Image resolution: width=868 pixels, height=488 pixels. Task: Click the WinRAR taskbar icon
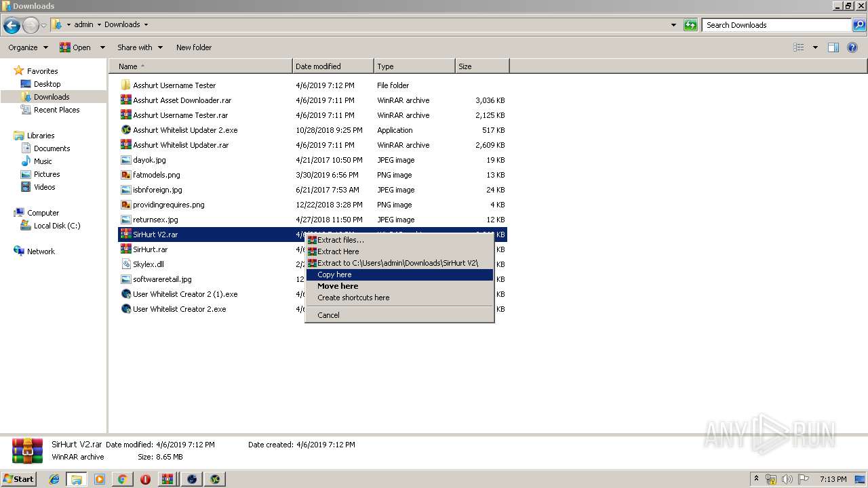tap(167, 479)
